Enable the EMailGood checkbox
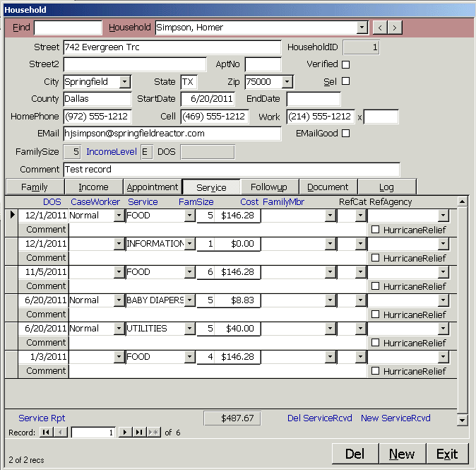This screenshot has height=470, width=476. coord(346,133)
